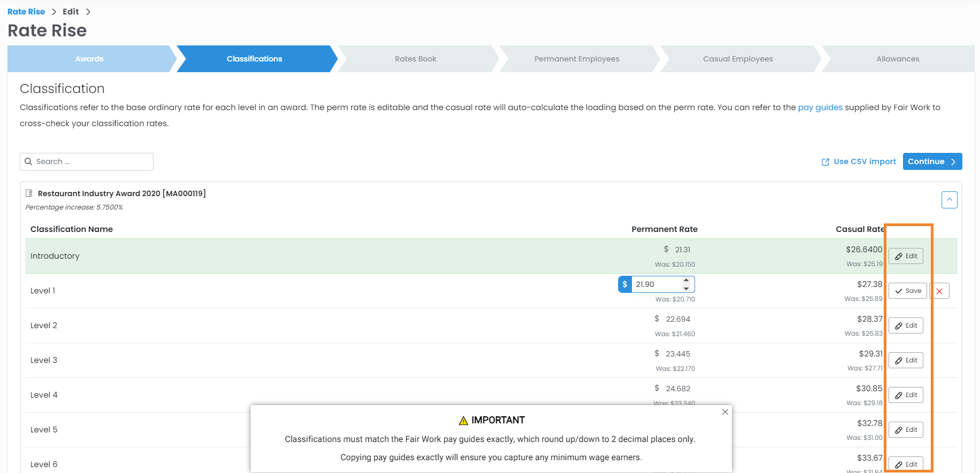Screen dimensions: 980x473
Task: Edit the Introductory classification rate
Action: [x=906, y=257]
